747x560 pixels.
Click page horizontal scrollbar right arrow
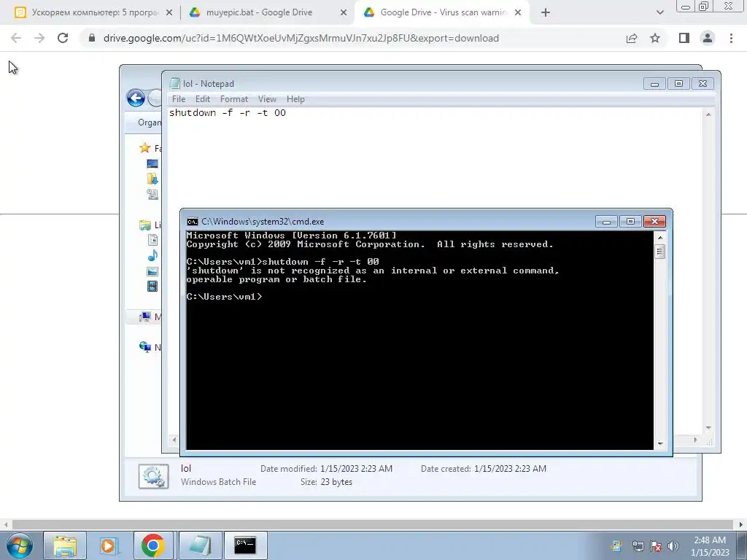coord(741,524)
